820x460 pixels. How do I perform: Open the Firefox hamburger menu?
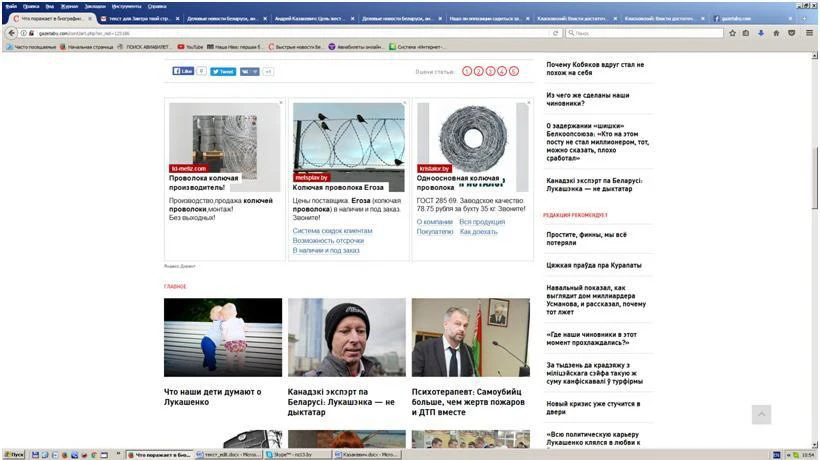[809, 33]
